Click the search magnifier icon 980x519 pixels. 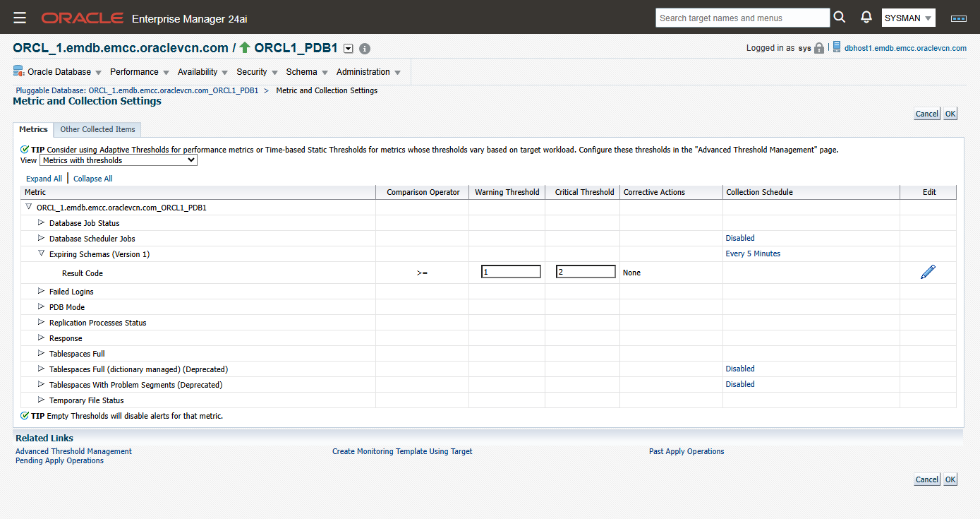tap(840, 17)
